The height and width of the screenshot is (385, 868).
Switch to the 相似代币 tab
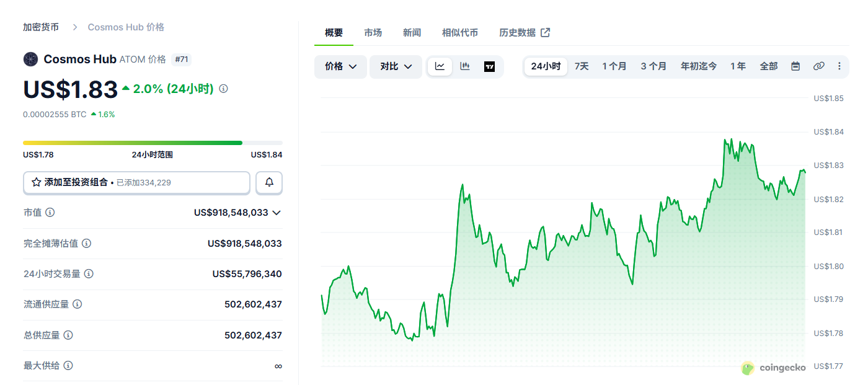click(460, 33)
